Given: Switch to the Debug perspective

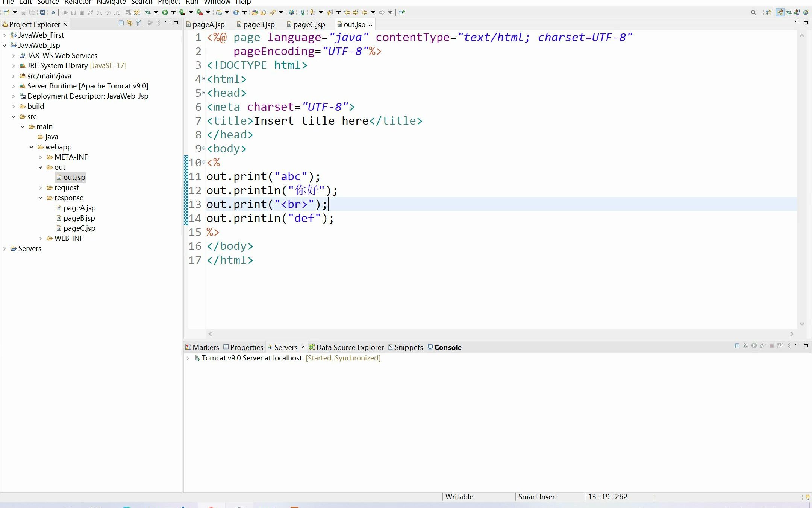Looking at the screenshot, I should [789, 12].
